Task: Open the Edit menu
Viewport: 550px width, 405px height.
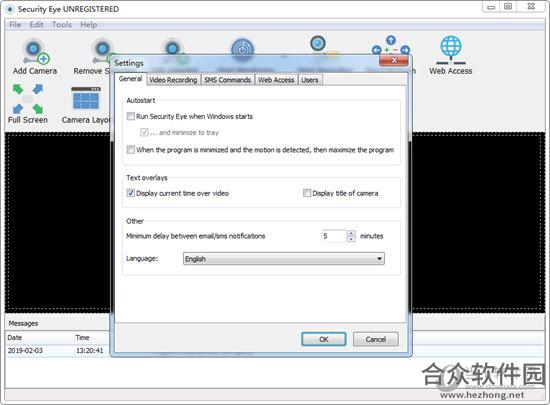Action: (36, 25)
